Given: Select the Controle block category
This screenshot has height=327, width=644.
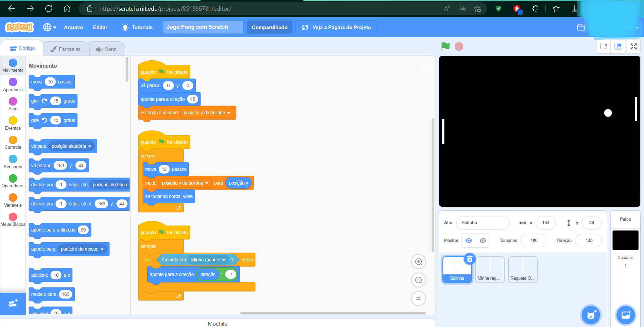Looking at the screenshot, I should [13, 143].
